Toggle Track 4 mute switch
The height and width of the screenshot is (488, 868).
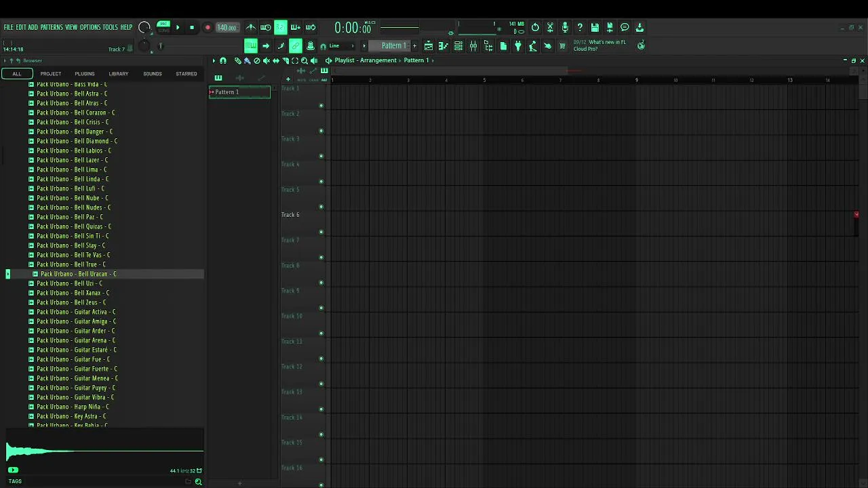pyautogui.click(x=321, y=181)
